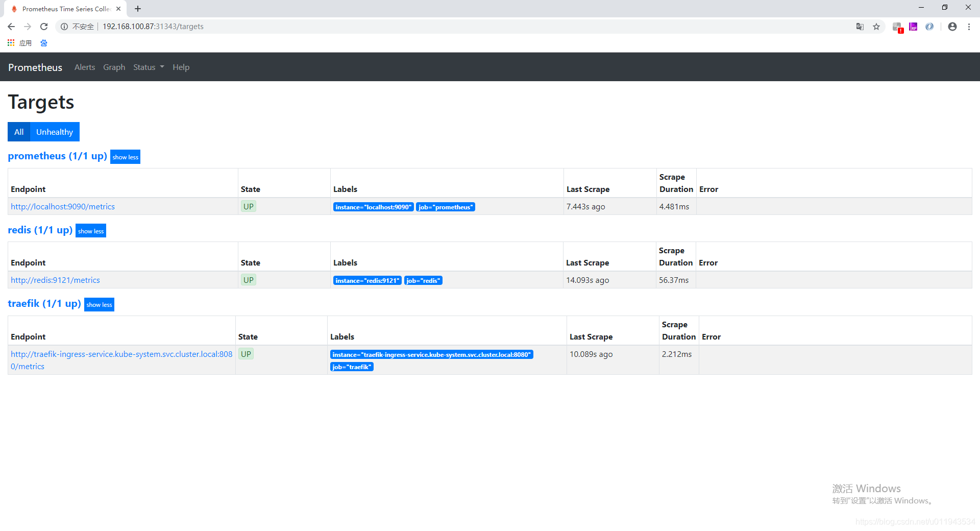Select the 4.481ms scrape duration value
The width and height of the screenshot is (980, 531).
click(x=674, y=207)
